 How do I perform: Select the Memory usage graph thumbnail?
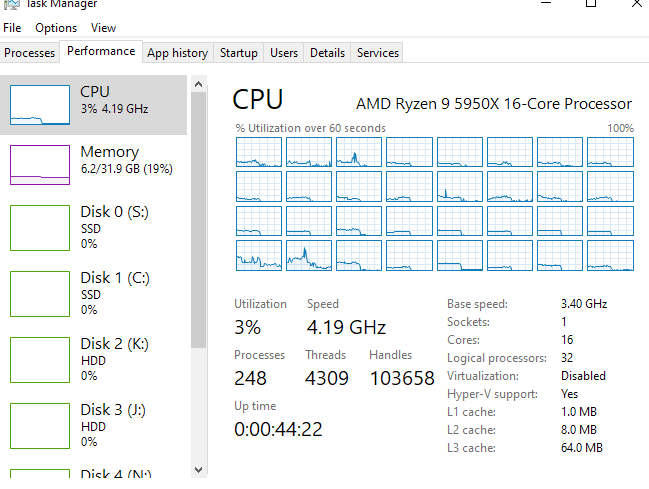tap(40, 165)
